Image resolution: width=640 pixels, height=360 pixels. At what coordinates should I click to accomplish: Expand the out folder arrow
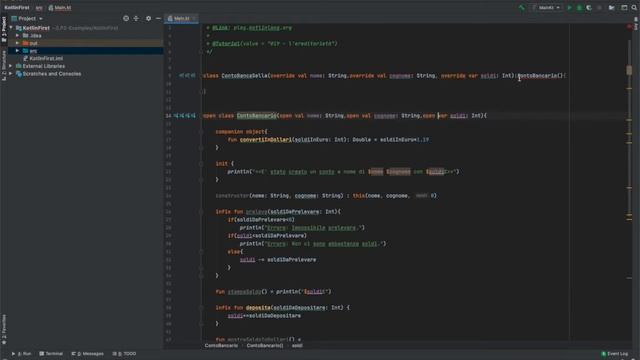17,43
